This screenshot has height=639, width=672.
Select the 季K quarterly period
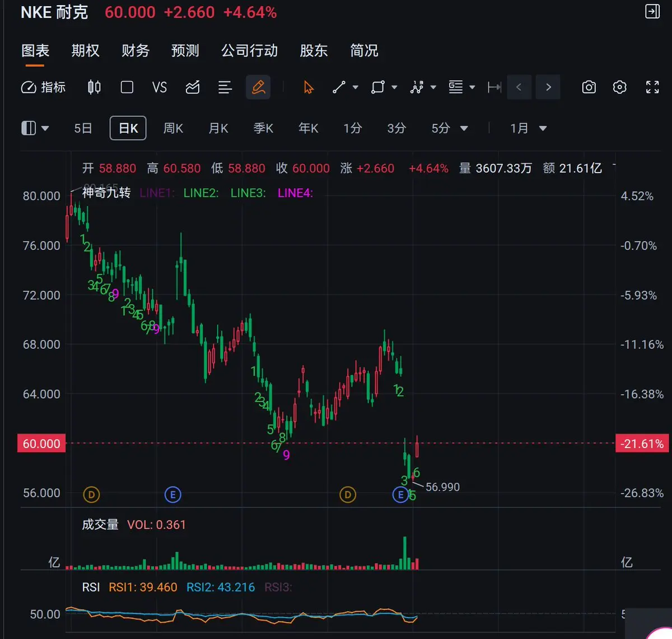[x=263, y=128]
